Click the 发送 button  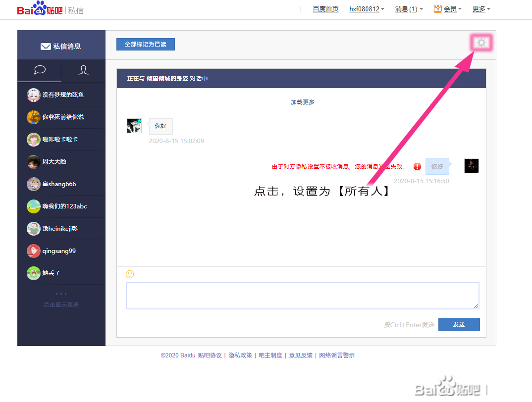459,325
